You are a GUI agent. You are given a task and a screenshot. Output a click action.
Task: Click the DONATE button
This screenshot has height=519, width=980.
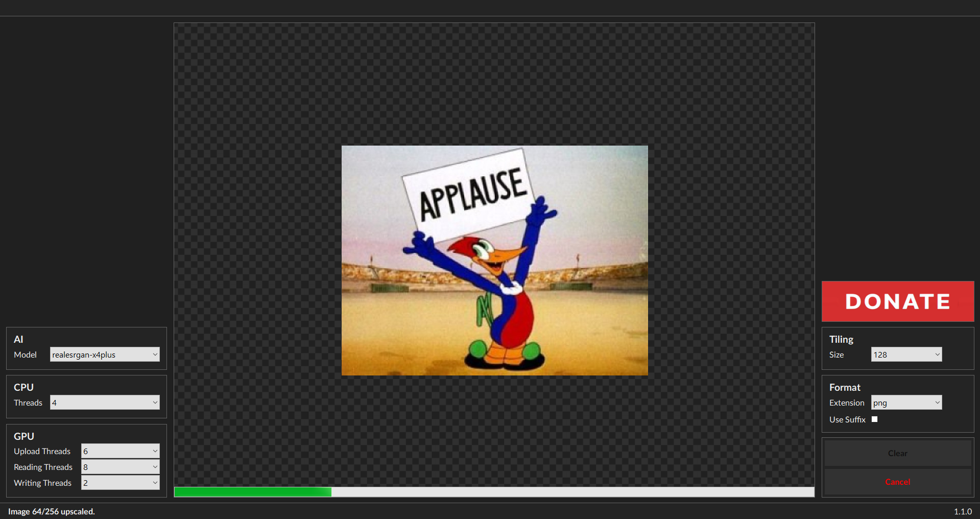(x=898, y=301)
